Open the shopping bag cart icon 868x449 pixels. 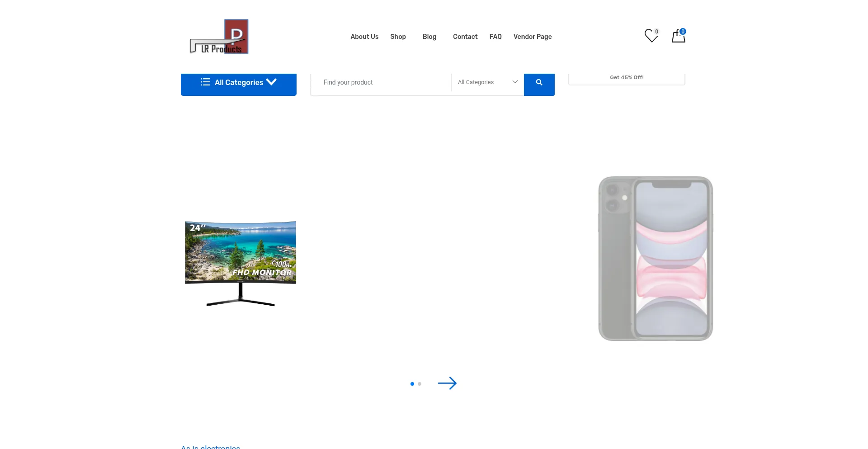click(x=678, y=36)
